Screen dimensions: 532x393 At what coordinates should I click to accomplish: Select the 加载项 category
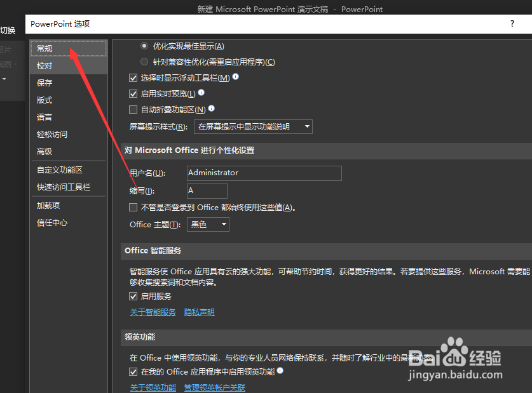tap(69, 205)
